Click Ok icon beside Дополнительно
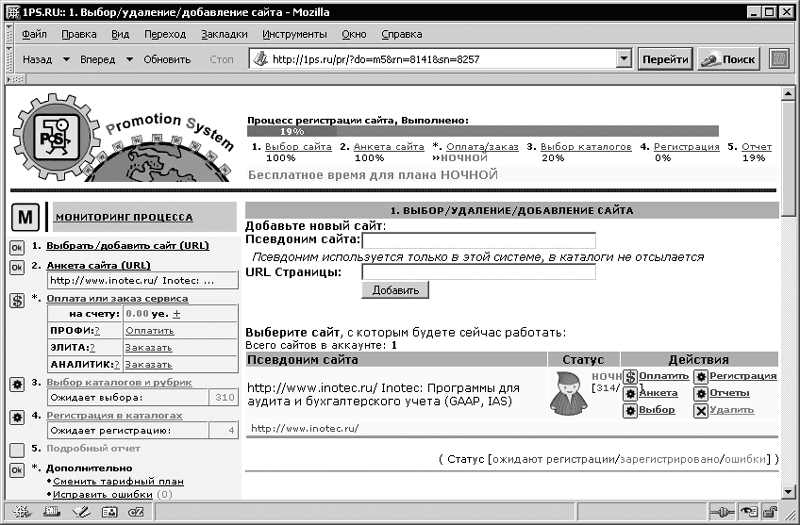 click(17, 470)
